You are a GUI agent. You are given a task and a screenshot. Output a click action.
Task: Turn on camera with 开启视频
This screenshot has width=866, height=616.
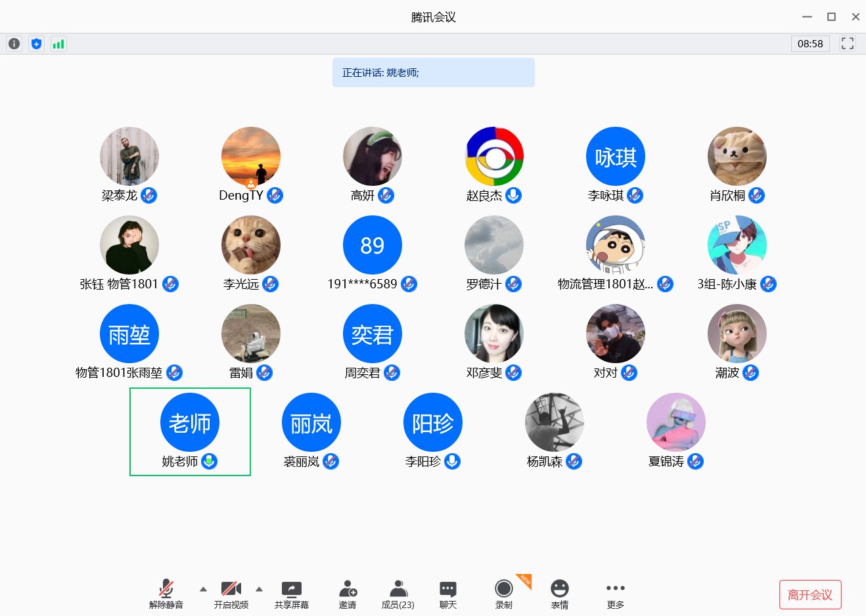pos(231,594)
